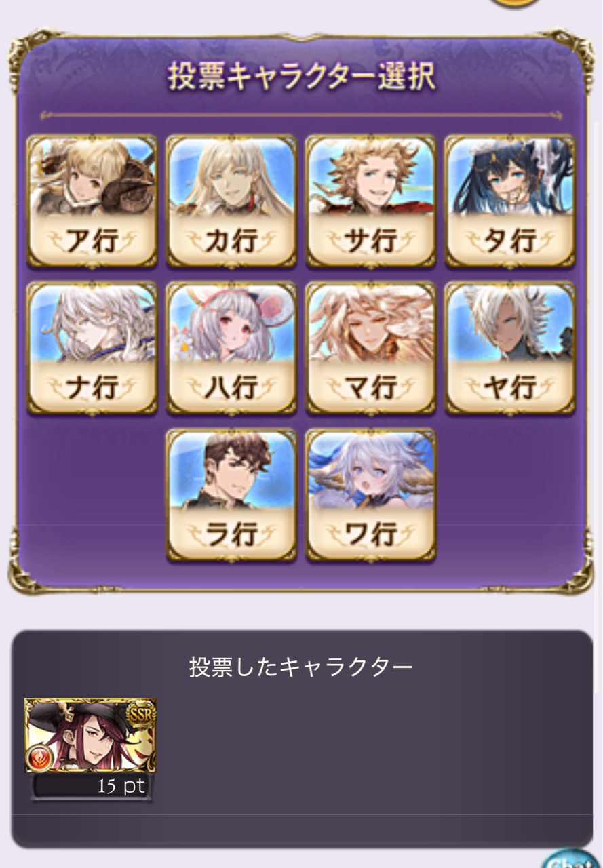This screenshot has width=603, height=868.
Task: Open the ラ行 character group
Action: click(231, 494)
